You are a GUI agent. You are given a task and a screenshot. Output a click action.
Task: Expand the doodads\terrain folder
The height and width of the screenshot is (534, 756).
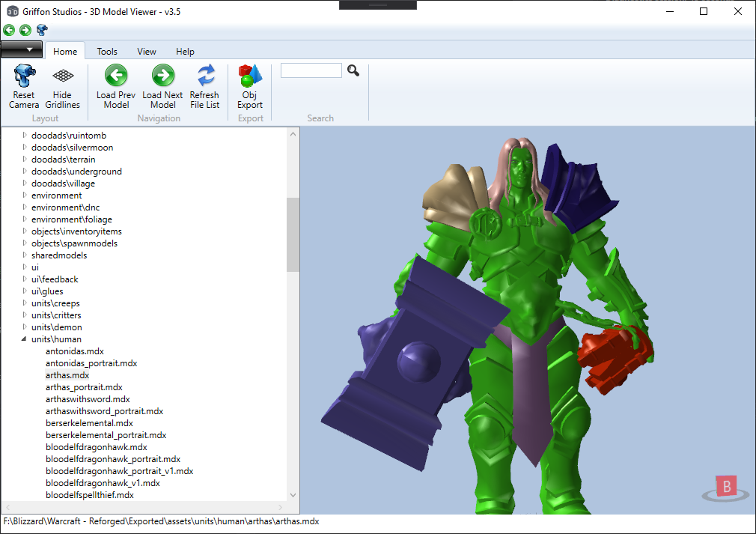click(25, 160)
